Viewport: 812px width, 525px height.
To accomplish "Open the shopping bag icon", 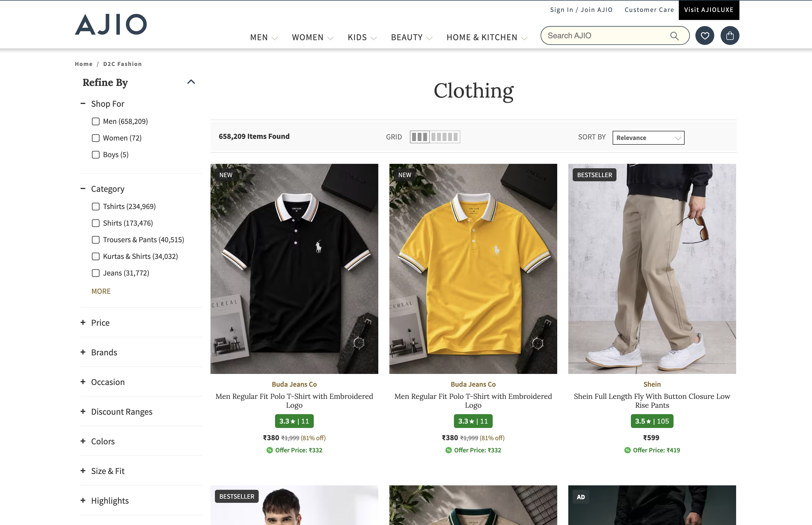I will [729, 35].
